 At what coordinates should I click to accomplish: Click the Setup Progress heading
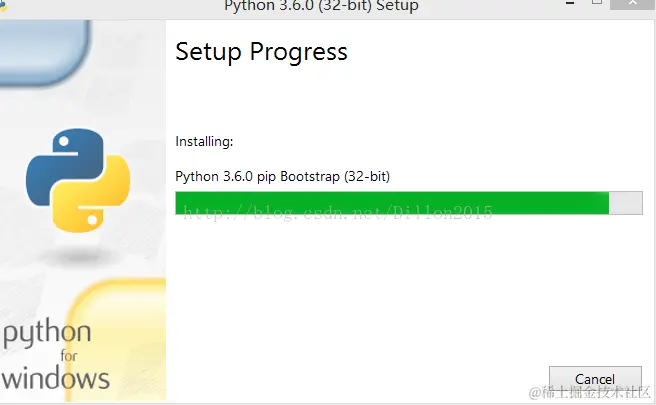pos(261,52)
